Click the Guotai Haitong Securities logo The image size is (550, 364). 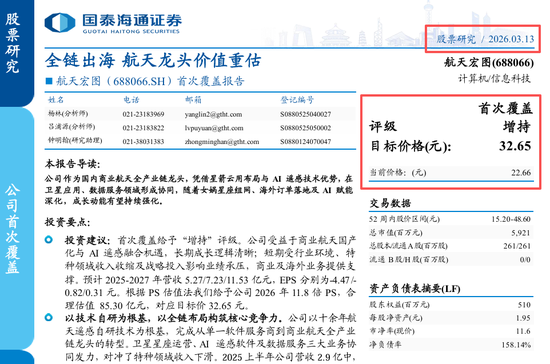point(113,23)
